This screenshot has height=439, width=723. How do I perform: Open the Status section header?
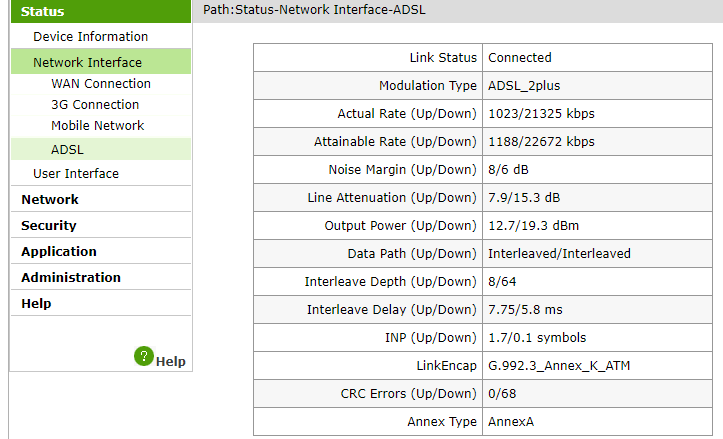[42, 12]
